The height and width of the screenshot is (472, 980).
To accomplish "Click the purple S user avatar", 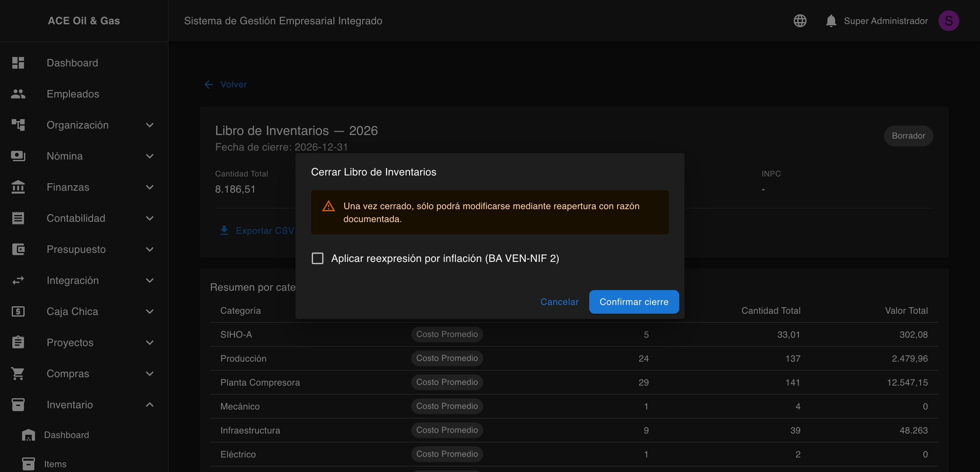I will tap(949, 20).
